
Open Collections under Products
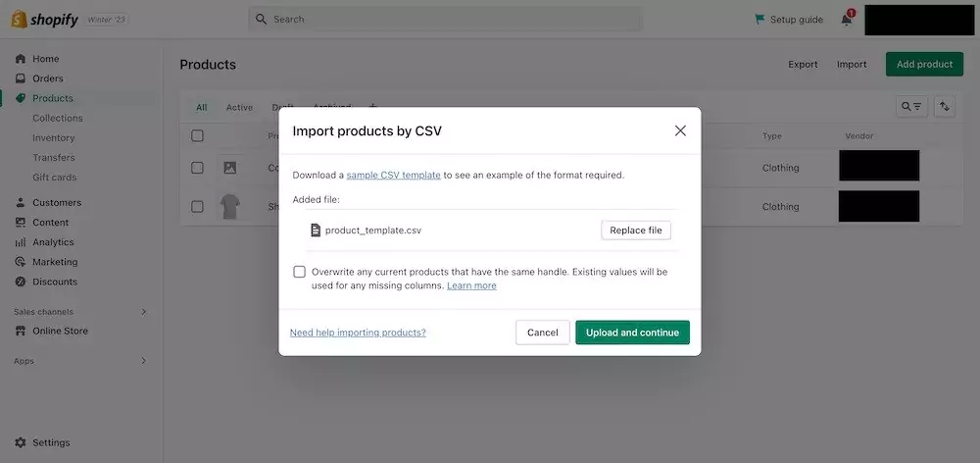pyautogui.click(x=57, y=118)
